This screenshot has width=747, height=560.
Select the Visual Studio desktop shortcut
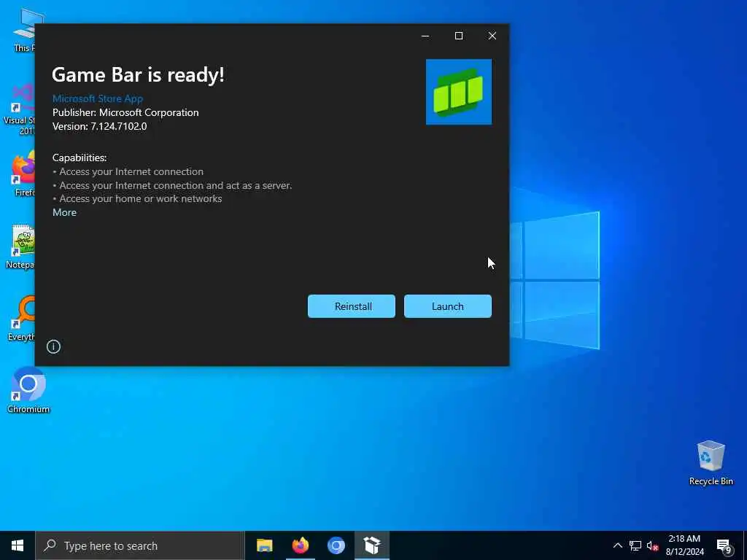(19, 109)
